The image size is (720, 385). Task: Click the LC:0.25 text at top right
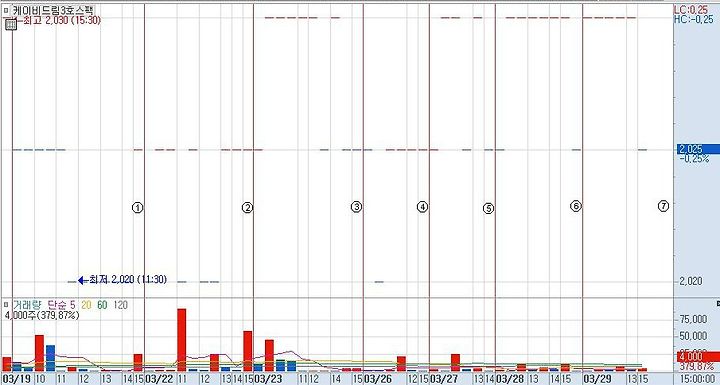tap(690, 10)
